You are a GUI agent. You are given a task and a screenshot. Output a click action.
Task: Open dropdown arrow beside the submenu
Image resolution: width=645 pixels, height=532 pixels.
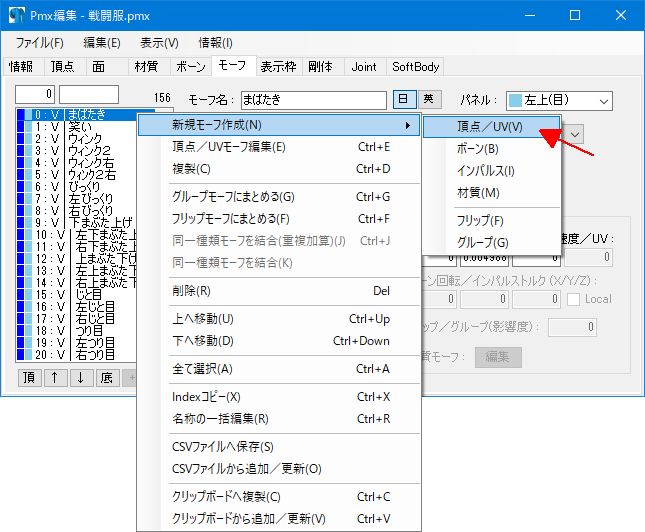[575, 135]
